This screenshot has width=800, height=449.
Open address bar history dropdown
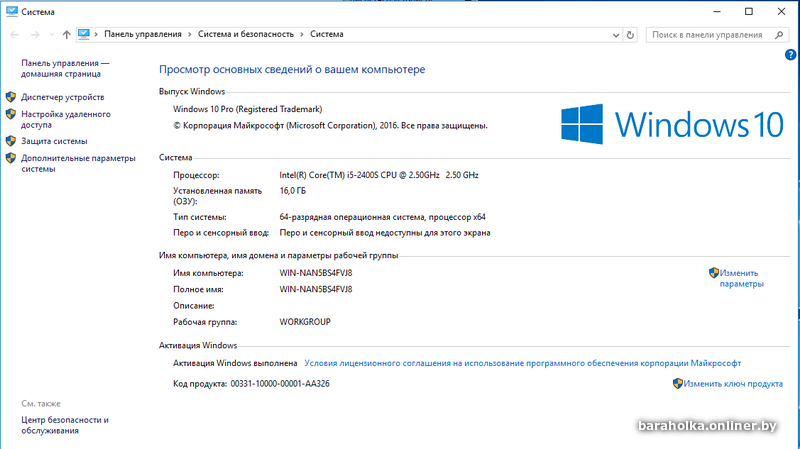(x=616, y=35)
